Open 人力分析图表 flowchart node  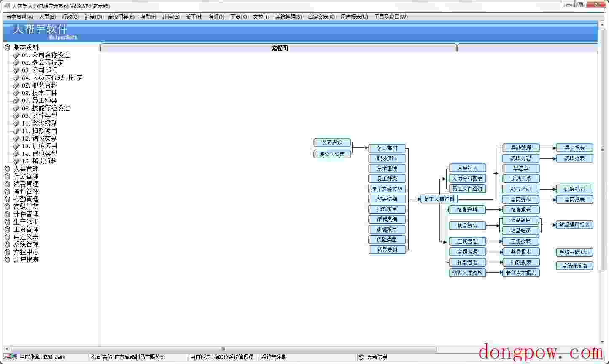click(x=467, y=179)
